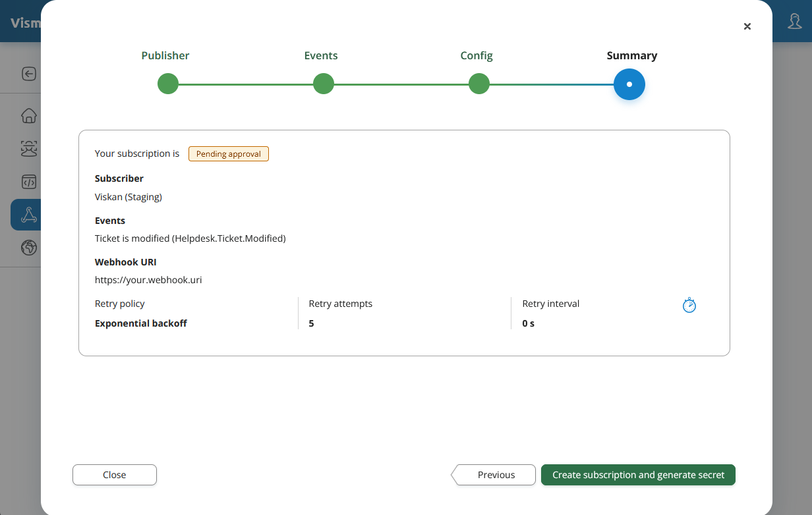Click the sidebar collapse arrow icon
The image size is (812, 515).
(29, 74)
